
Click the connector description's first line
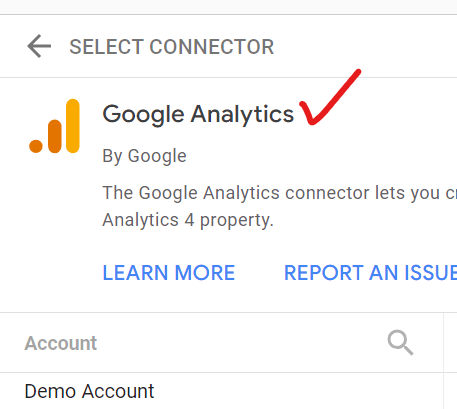click(x=279, y=193)
